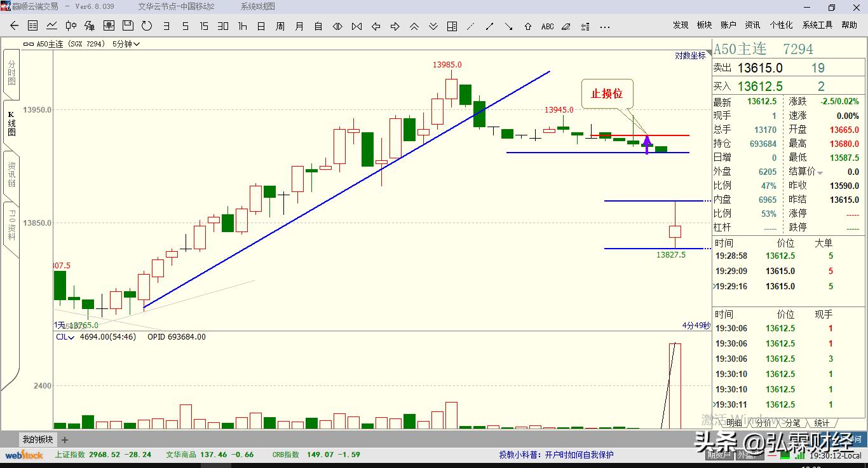Select the line segment drawing tool
This screenshot has height=468, width=868.
(490, 26)
